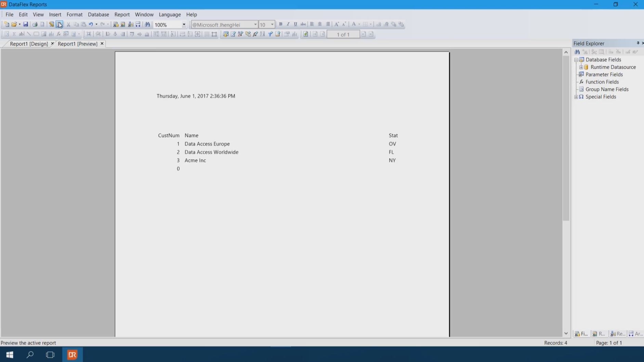Open file with the folder icon
The width and height of the screenshot is (644, 362).
[14, 24]
